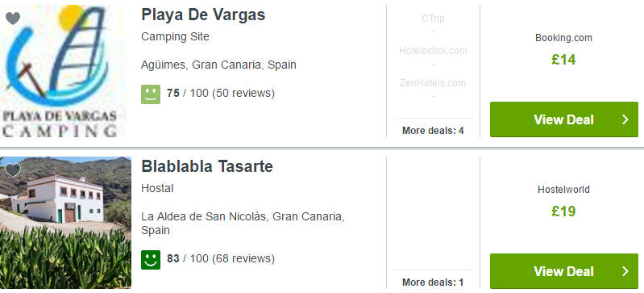View the Hostelworld deal for £19
The height and width of the screenshot is (293, 644).
pos(564,271)
